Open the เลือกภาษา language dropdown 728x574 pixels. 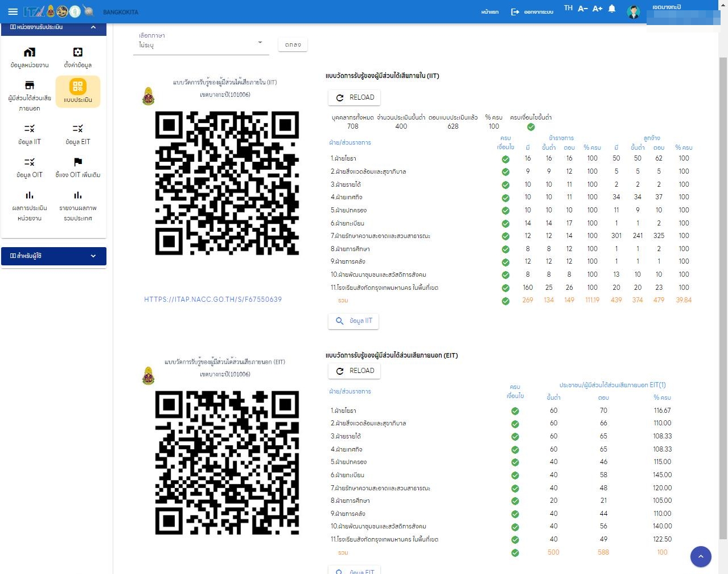point(201,44)
